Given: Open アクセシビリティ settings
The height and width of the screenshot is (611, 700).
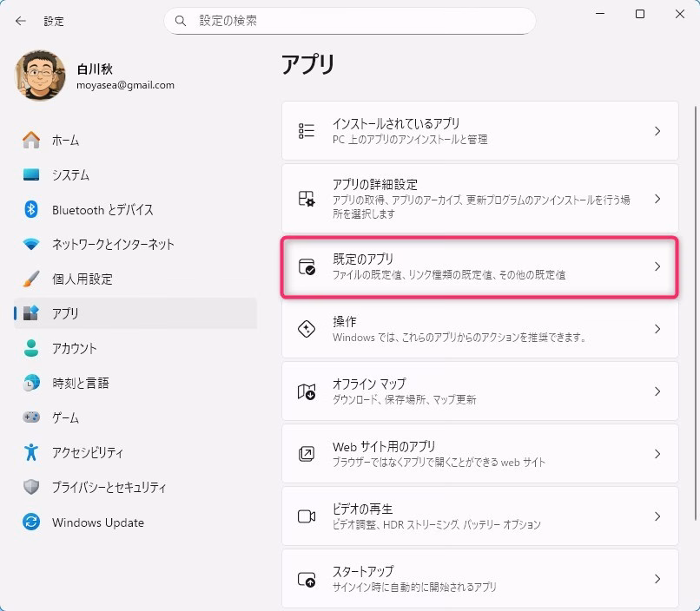Looking at the screenshot, I should click(135, 452).
